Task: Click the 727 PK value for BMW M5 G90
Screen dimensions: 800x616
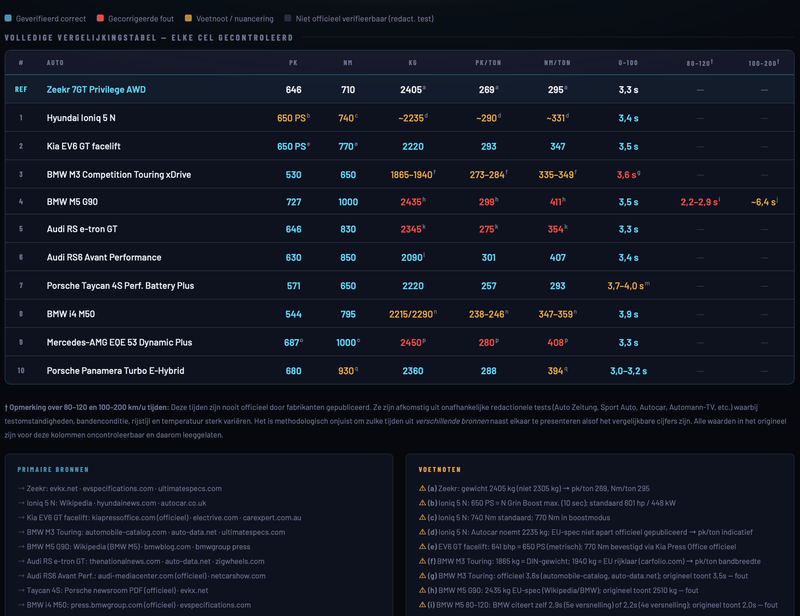Action: pyautogui.click(x=293, y=202)
